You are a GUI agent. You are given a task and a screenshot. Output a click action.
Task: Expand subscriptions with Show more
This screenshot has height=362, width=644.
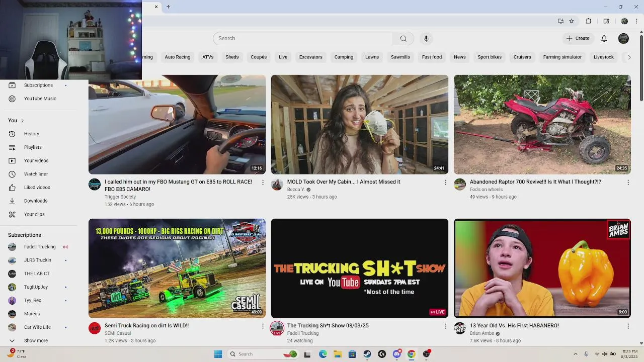tap(36, 340)
